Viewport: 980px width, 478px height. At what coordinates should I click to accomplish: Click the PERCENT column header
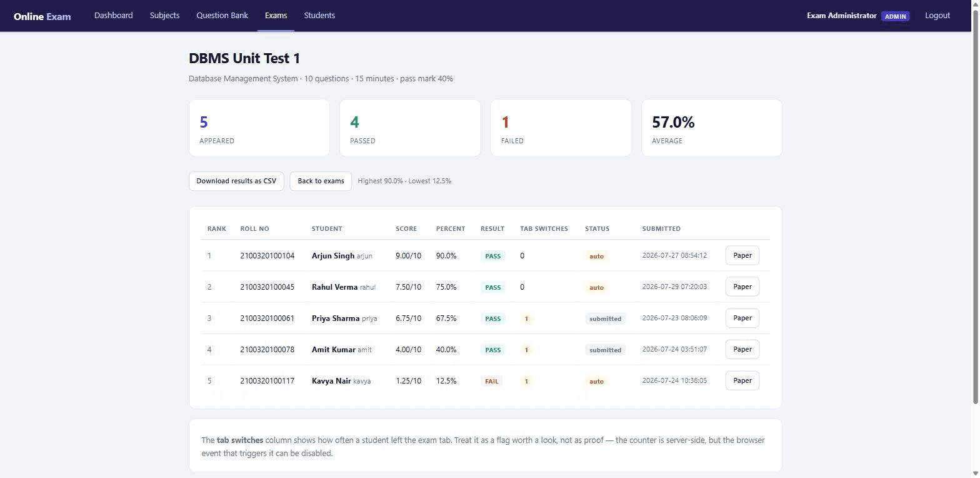(x=451, y=228)
